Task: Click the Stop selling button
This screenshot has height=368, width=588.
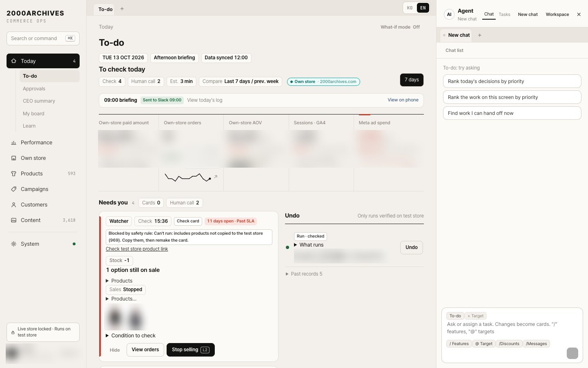Action: 191,350
